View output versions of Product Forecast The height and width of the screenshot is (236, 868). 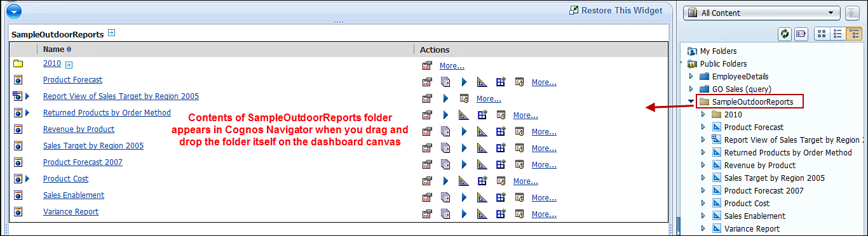pos(445,82)
